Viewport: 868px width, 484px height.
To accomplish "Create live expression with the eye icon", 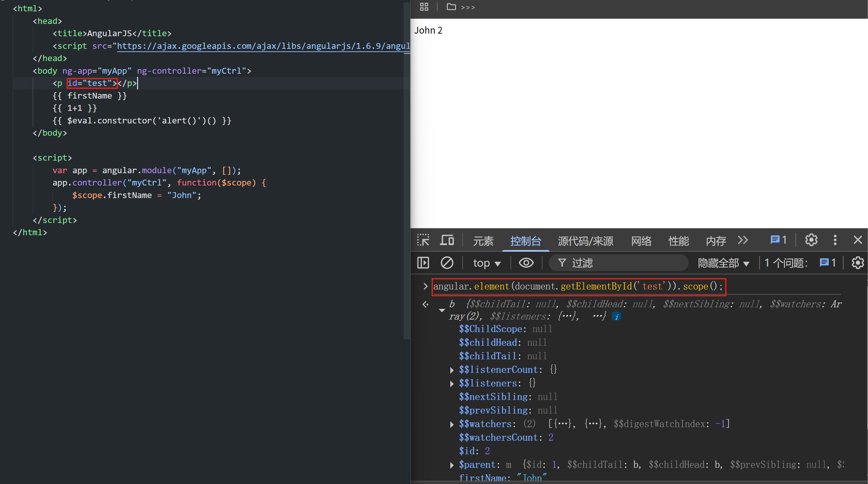I will point(526,263).
